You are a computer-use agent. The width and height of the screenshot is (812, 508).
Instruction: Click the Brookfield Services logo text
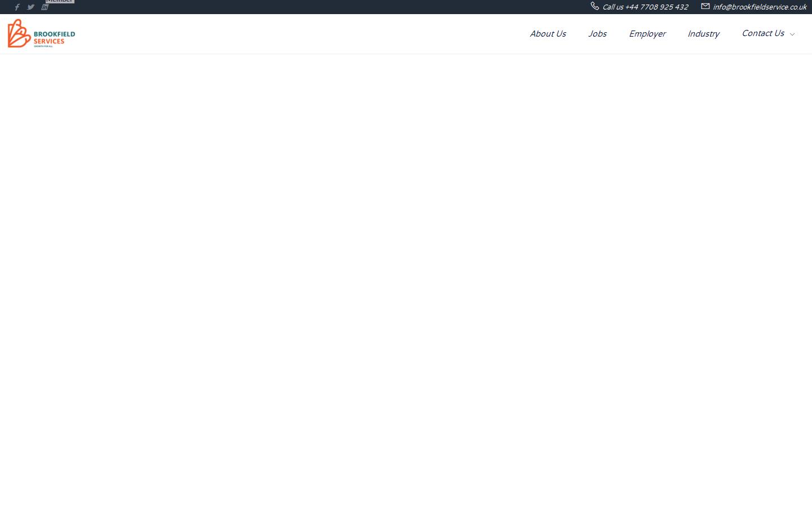click(54, 37)
